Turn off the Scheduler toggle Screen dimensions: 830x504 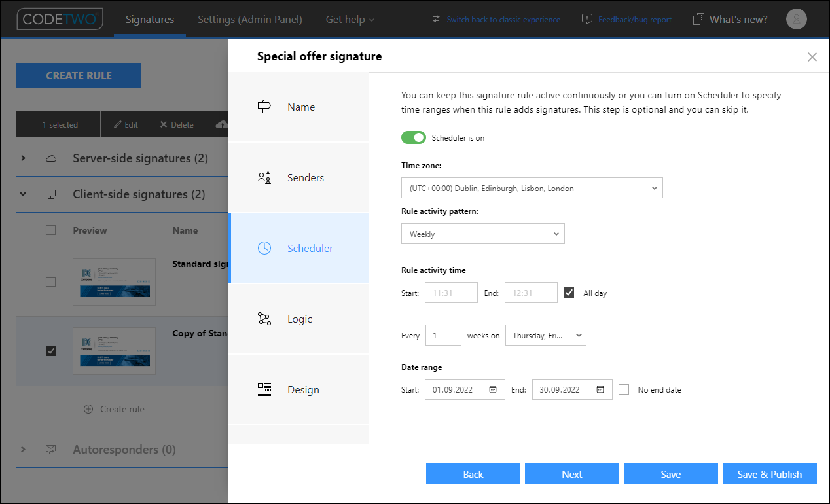(x=414, y=137)
